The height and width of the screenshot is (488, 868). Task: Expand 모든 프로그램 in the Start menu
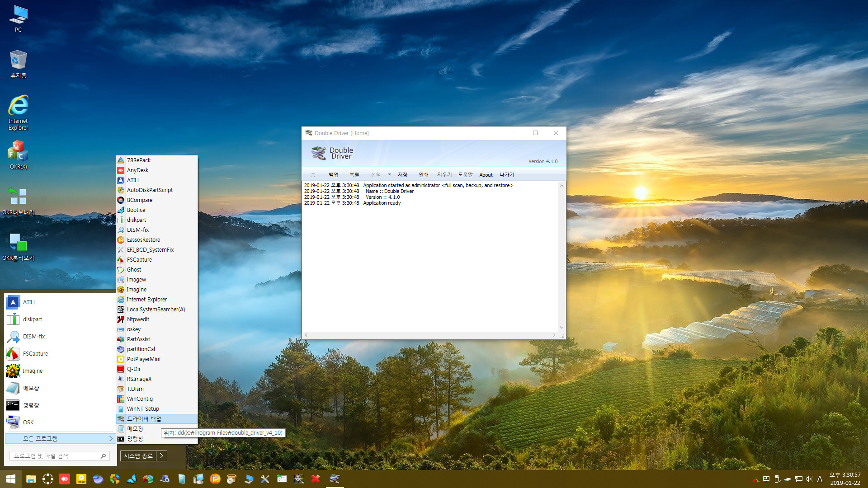(x=60, y=439)
